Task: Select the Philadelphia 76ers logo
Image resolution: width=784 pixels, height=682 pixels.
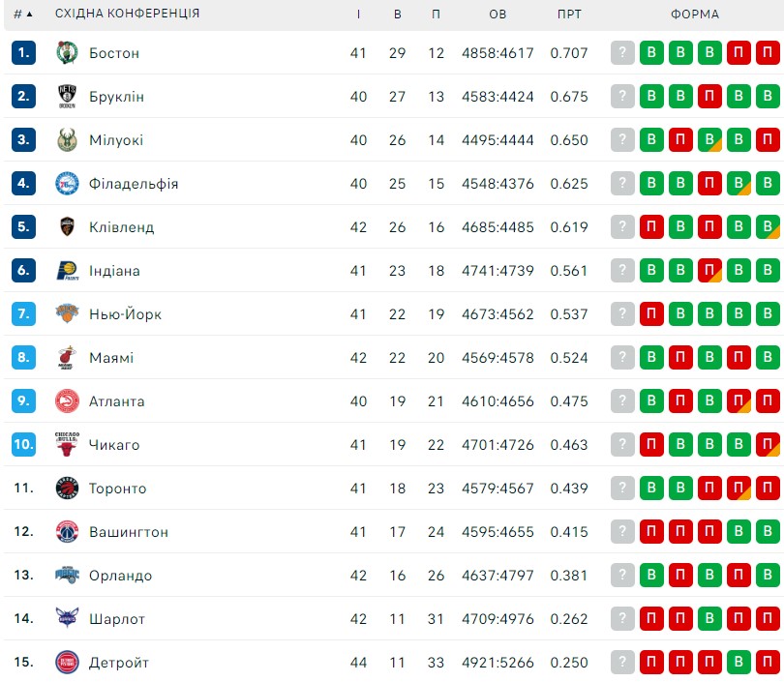Action: [x=67, y=184]
